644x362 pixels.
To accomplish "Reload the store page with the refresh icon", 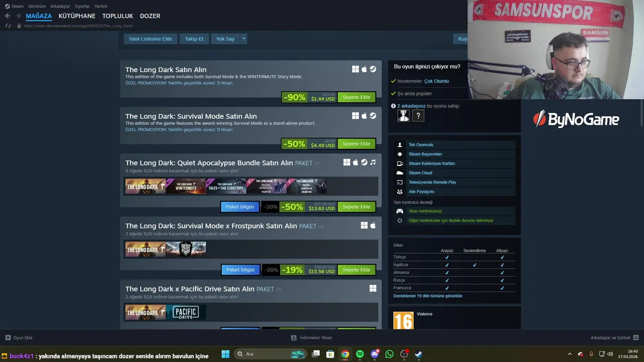I will [x=8, y=26].
